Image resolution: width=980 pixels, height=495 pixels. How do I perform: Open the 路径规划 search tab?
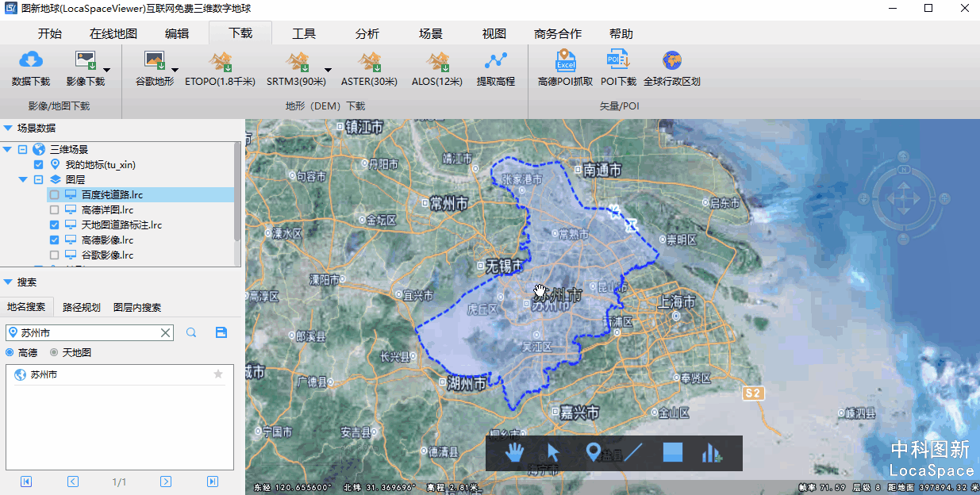(80, 305)
